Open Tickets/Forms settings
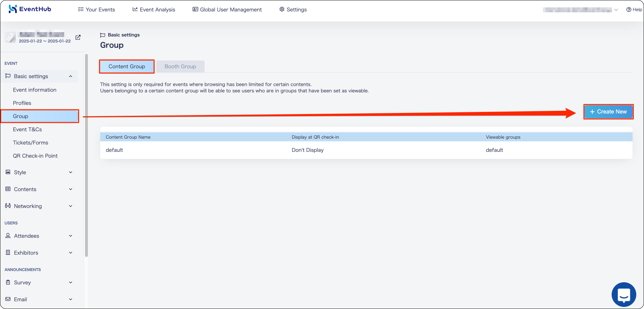 pos(31,143)
